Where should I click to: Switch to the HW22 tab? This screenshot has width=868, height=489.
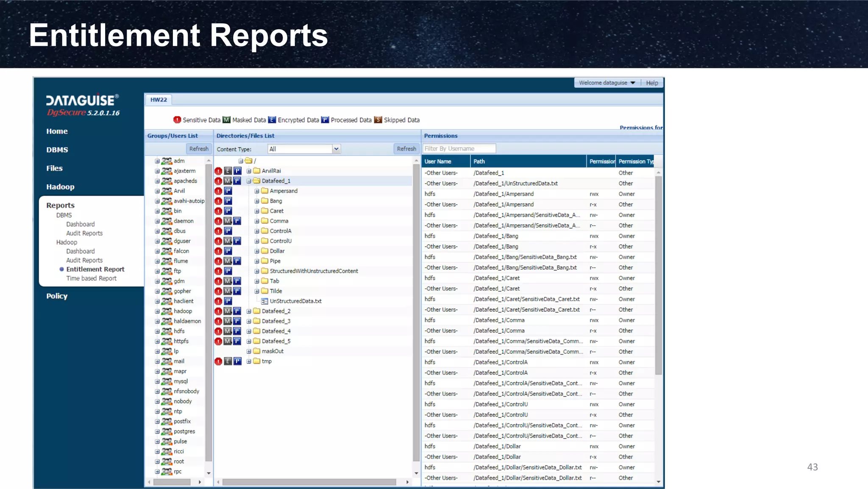159,100
